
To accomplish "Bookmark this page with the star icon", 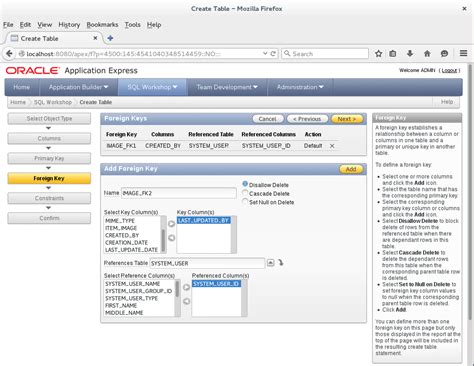I will point(378,53).
